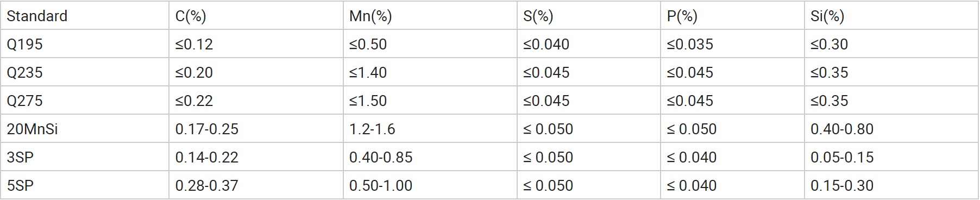This screenshot has height=200, width=980.
Task: Select the Q235 standard cell
Action: 85,72
